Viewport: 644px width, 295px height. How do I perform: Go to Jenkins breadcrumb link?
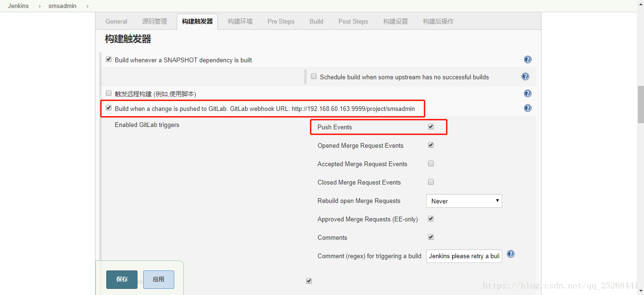(x=18, y=6)
